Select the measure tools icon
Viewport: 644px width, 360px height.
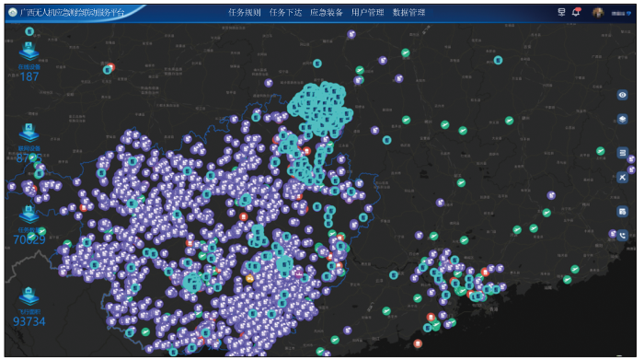point(622,178)
